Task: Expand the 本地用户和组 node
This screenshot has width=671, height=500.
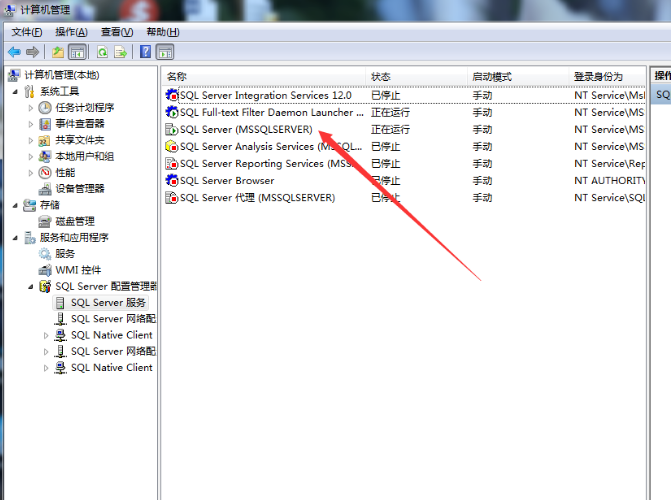Action: 31,157
